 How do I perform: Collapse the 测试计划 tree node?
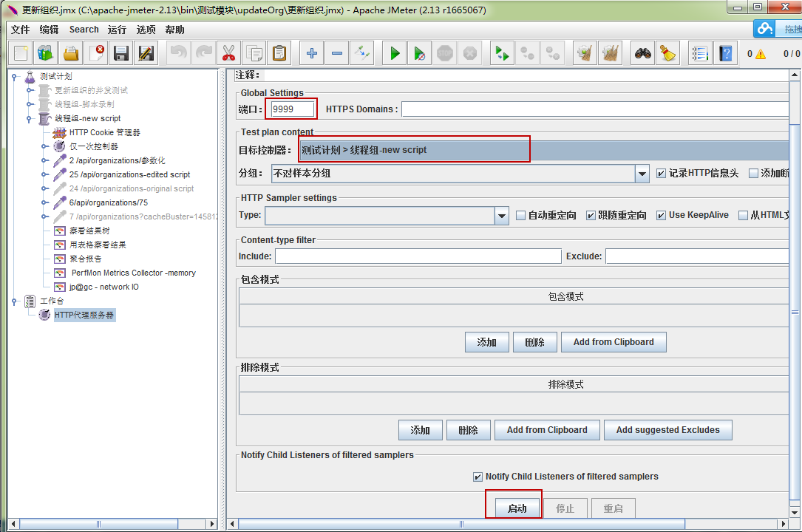(14, 77)
